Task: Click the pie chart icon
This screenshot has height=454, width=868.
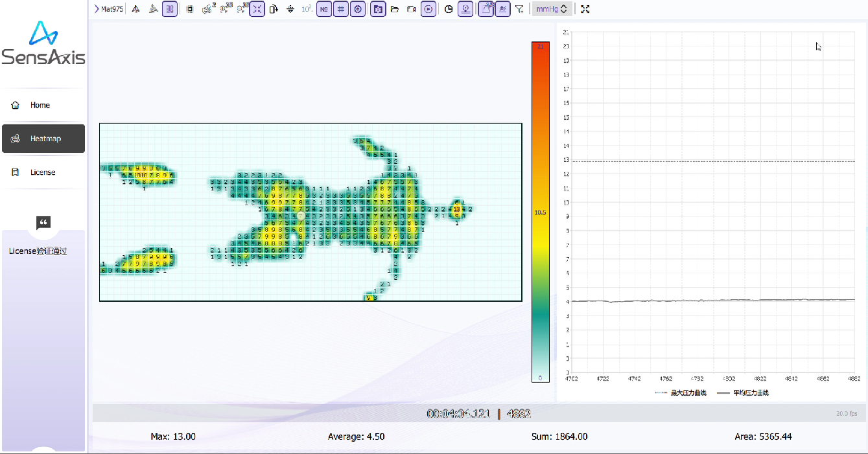Action: tap(449, 9)
